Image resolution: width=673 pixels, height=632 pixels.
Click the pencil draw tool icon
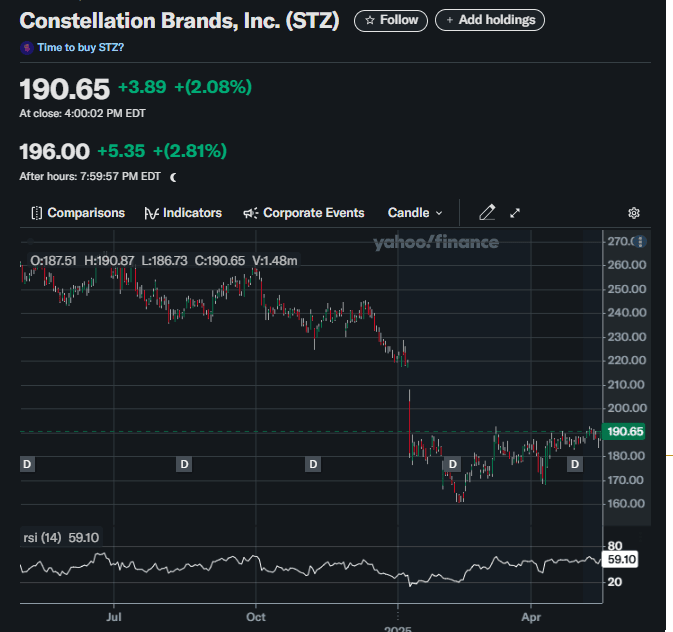click(487, 213)
